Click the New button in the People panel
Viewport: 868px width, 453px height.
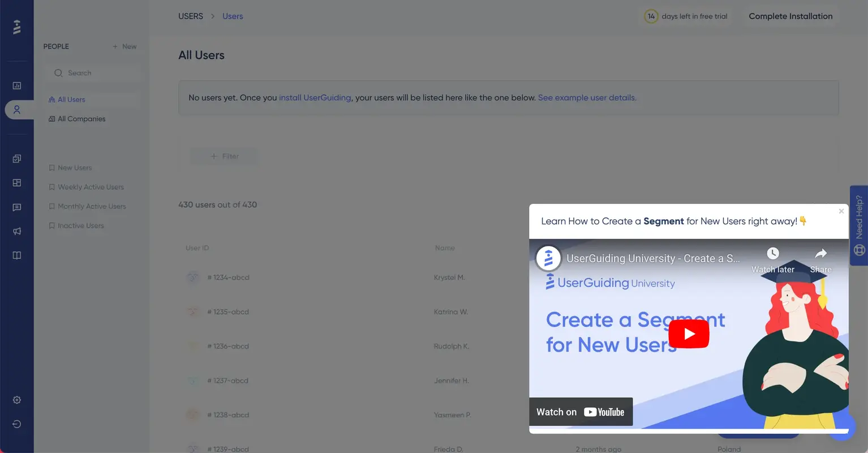pyautogui.click(x=124, y=46)
